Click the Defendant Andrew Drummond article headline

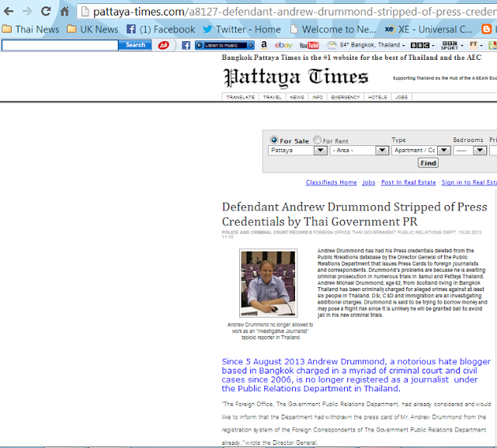coord(354,214)
